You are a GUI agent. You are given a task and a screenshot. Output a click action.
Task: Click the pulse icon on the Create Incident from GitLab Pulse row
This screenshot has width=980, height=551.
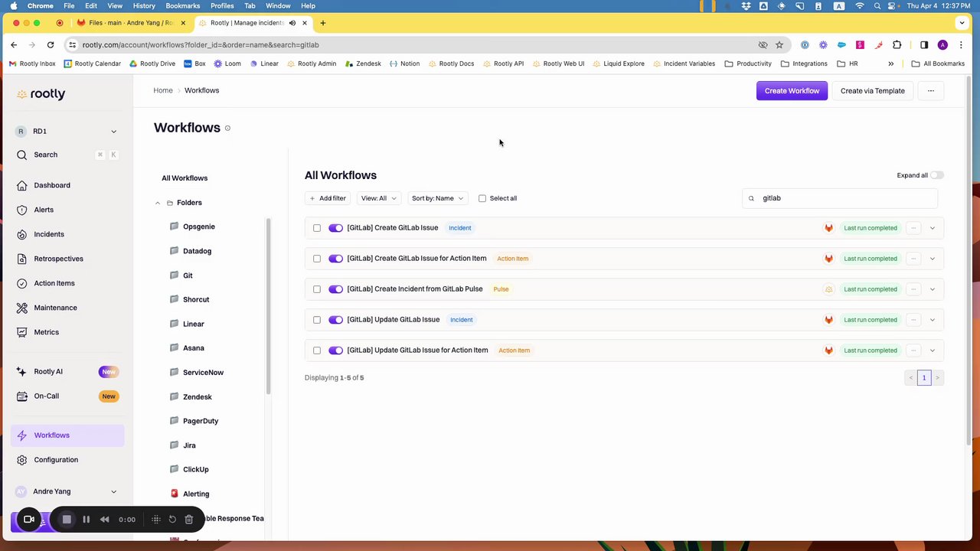pyautogui.click(x=828, y=289)
